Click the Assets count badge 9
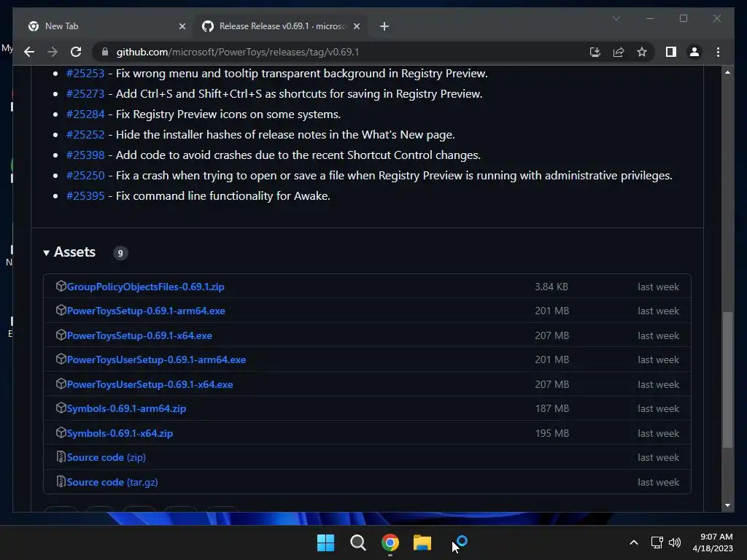 pos(120,253)
